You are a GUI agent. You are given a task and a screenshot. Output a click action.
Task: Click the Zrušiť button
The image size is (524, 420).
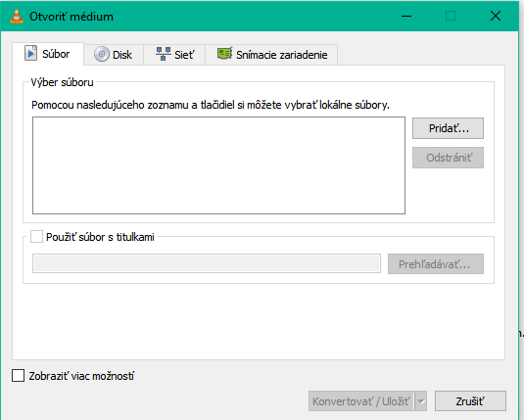470,401
